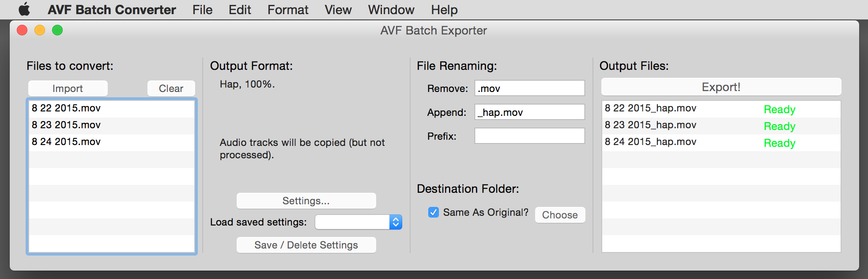The width and height of the screenshot is (868, 279).
Task: Click Ready status for 8 23 2015_hap.mov
Action: point(780,126)
